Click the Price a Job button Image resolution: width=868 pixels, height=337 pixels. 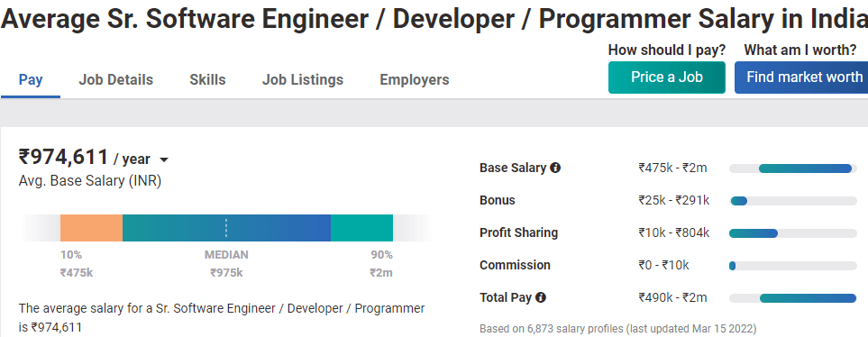click(666, 77)
